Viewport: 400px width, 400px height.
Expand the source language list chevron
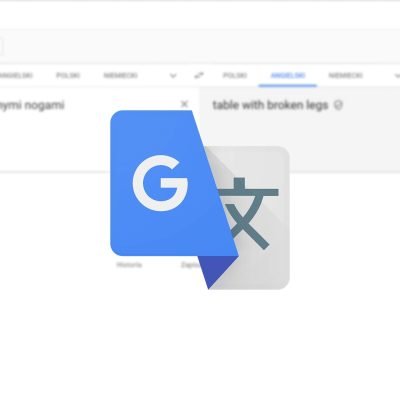point(173,76)
